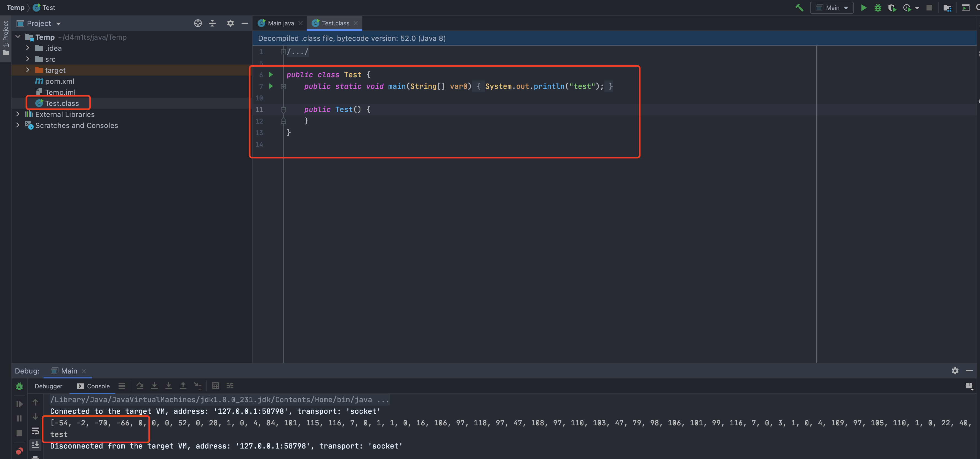Viewport: 980px width, 459px height.
Task: Click Step Over icon in debug toolbar
Action: pos(140,386)
